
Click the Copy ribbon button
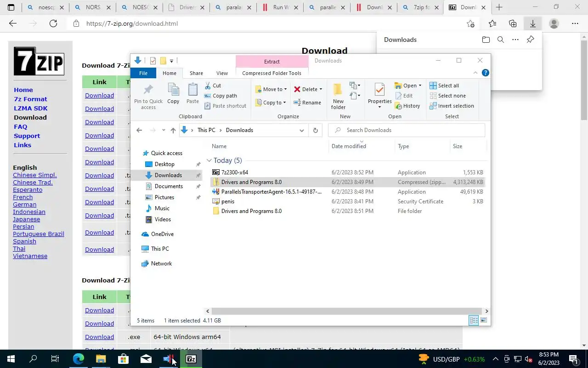[173, 94]
